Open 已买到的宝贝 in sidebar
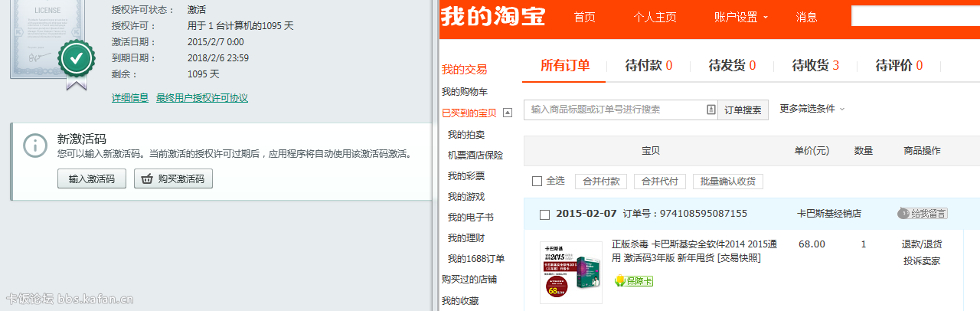Image resolution: width=980 pixels, height=311 pixels. (x=469, y=113)
